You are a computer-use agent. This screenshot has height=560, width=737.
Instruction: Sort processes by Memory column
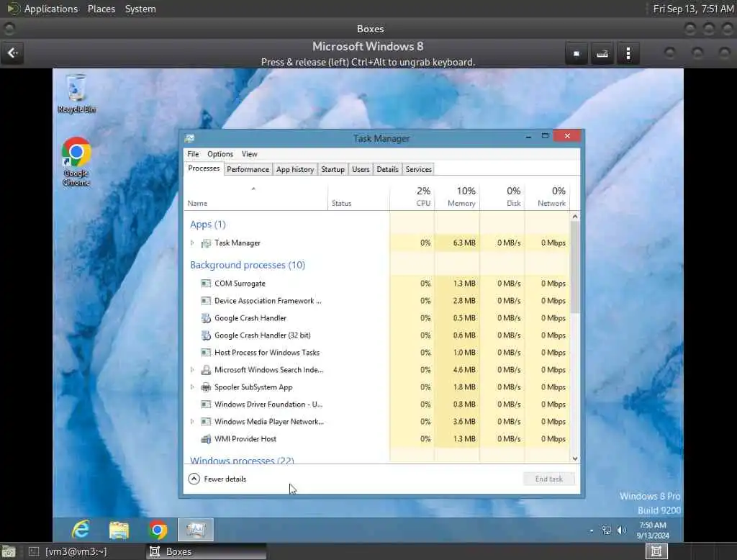tap(457, 197)
